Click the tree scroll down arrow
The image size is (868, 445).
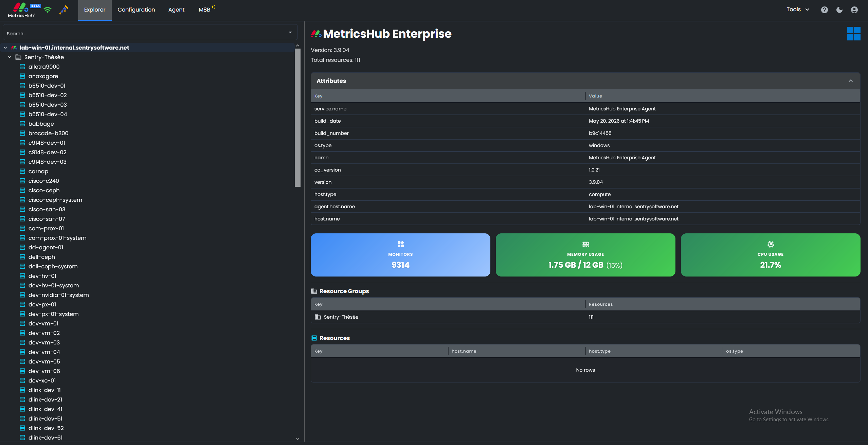click(297, 439)
